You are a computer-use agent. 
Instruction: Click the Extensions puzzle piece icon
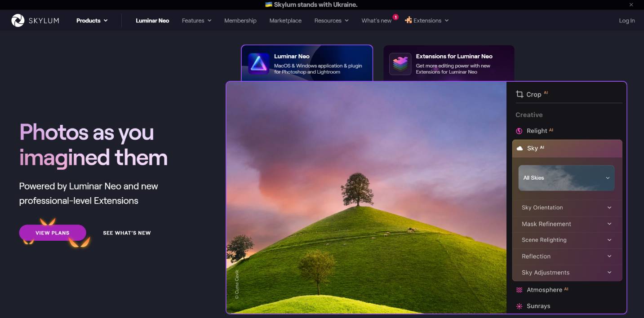[408, 20]
